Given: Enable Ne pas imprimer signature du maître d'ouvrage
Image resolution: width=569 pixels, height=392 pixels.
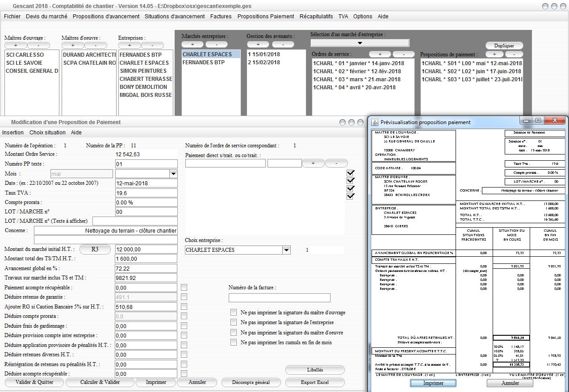Looking at the screenshot, I should [x=233, y=313].
